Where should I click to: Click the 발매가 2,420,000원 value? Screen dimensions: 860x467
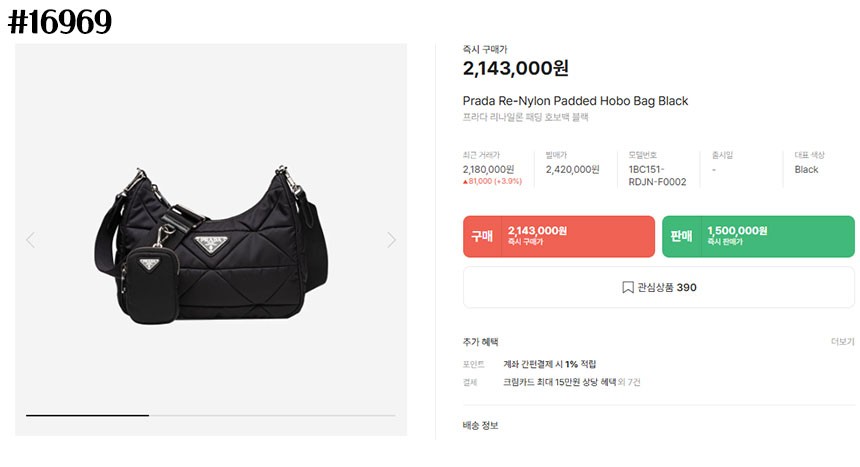tap(572, 170)
